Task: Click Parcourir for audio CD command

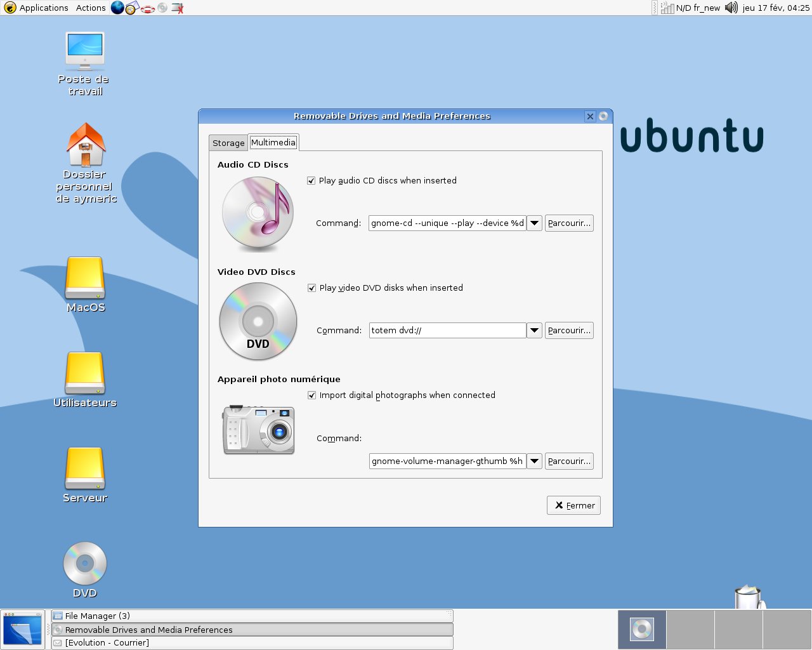Action: coord(569,223)
